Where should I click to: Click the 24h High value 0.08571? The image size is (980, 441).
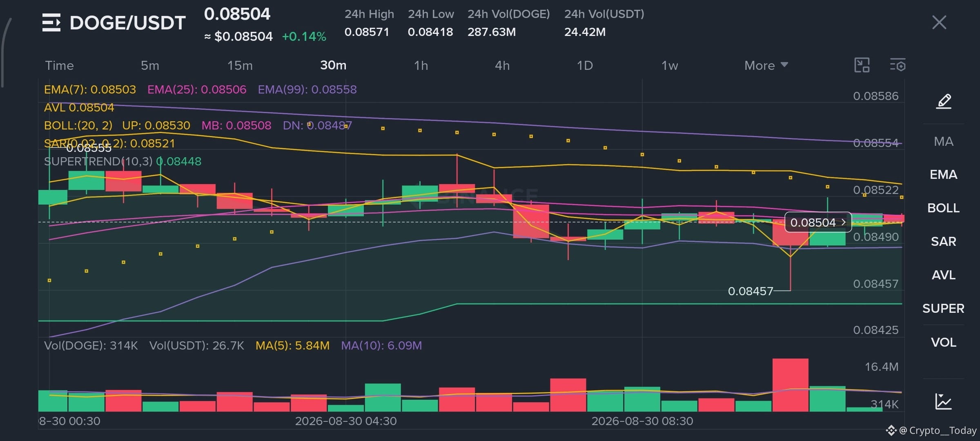(367, 32)
